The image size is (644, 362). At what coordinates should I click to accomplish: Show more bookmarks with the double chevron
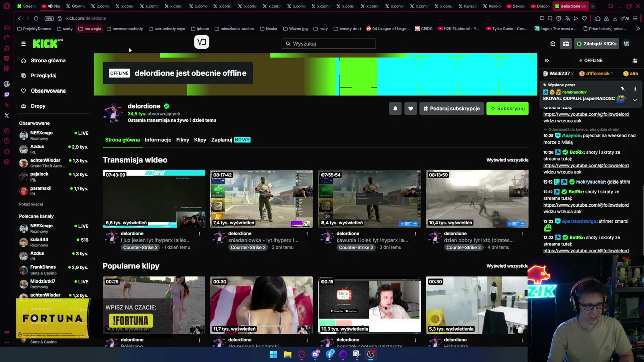tap(638, 29)
